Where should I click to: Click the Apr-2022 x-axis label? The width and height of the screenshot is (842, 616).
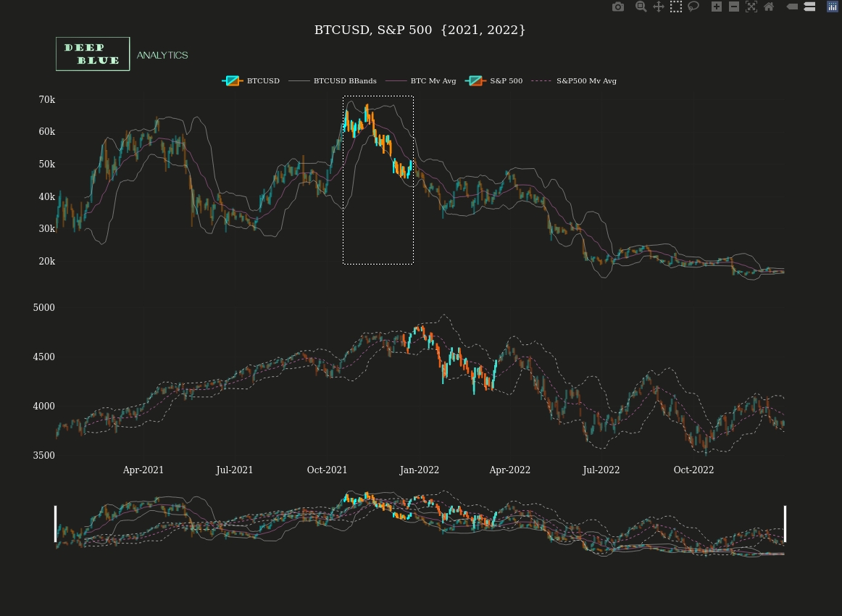[510, 470]
